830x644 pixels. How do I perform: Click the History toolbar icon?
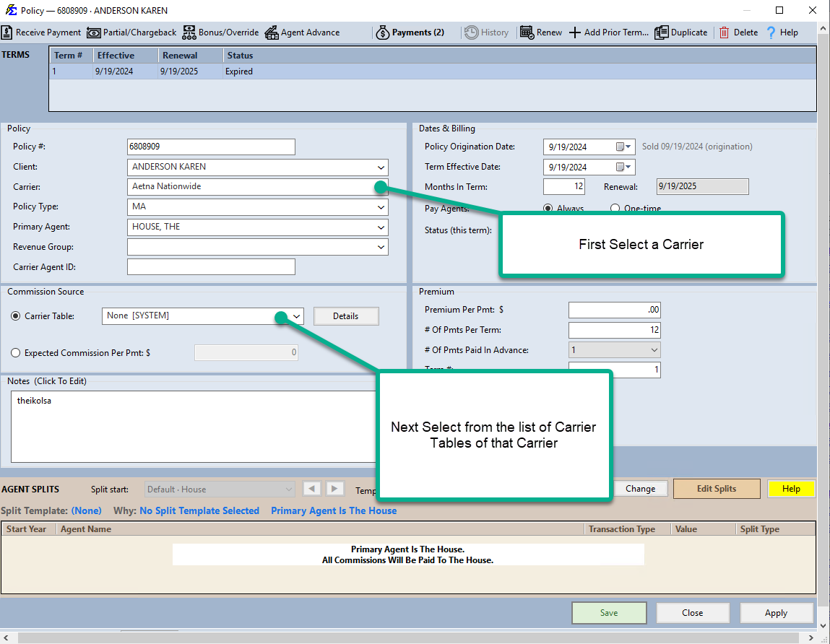coord(471,32)
